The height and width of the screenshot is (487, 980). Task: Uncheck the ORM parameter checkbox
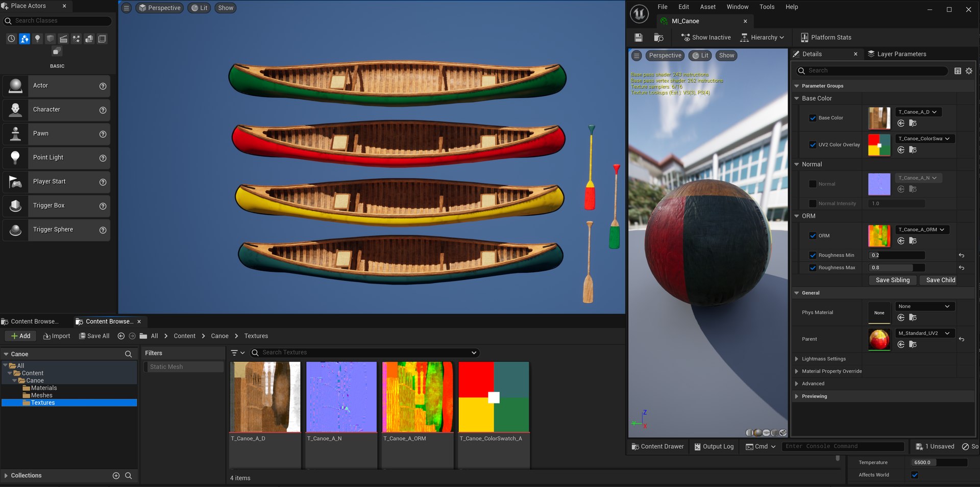tap(813, 236)
